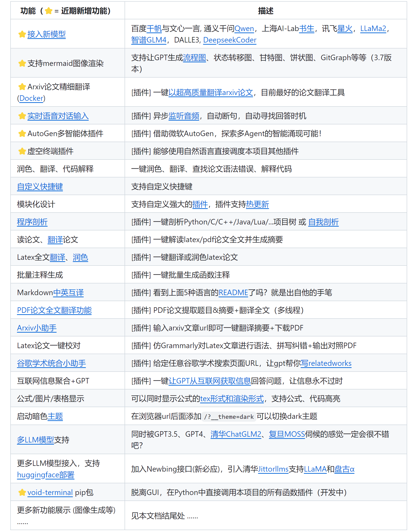Go to the 程序剖析 link

coord(32,222)
